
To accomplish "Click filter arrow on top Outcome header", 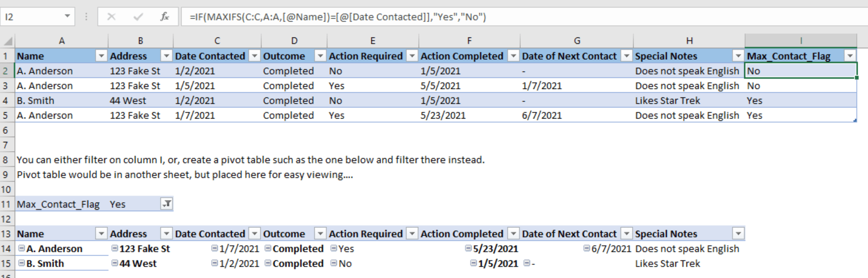I will tap(320, 56).
